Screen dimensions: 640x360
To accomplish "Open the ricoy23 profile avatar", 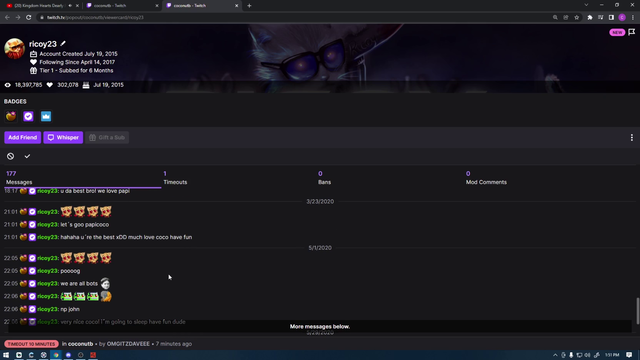I will pos(14,49).
